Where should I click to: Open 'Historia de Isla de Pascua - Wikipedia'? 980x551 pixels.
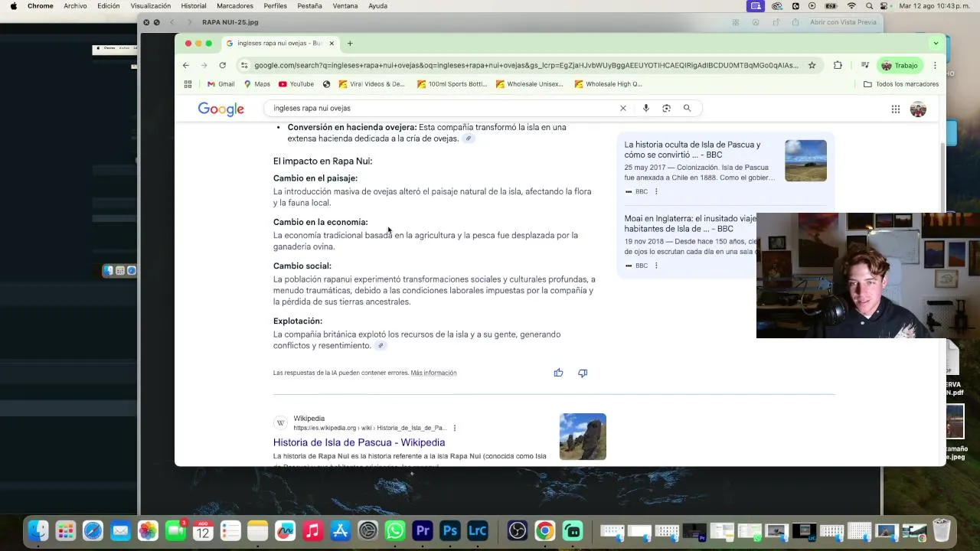[359, 442]
